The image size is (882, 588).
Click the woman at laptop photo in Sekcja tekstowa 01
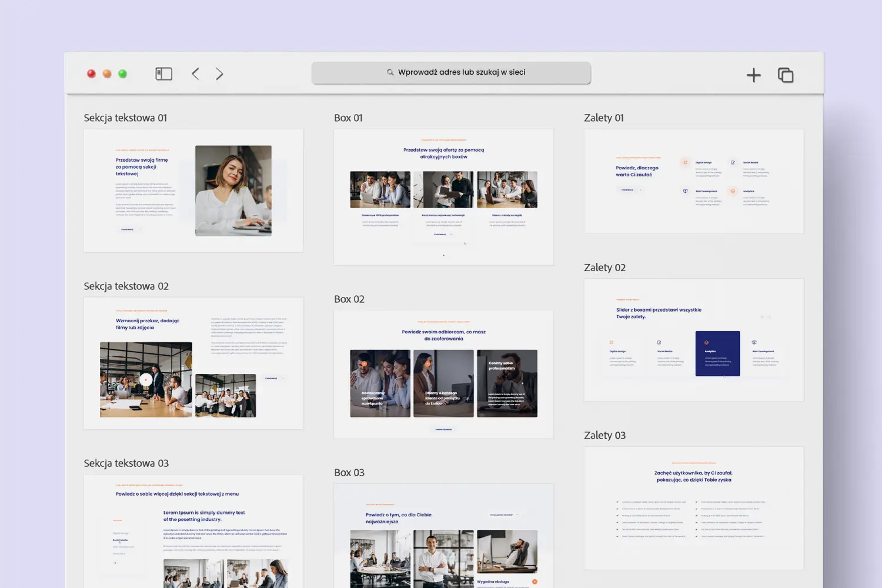[x=233, y=191]
